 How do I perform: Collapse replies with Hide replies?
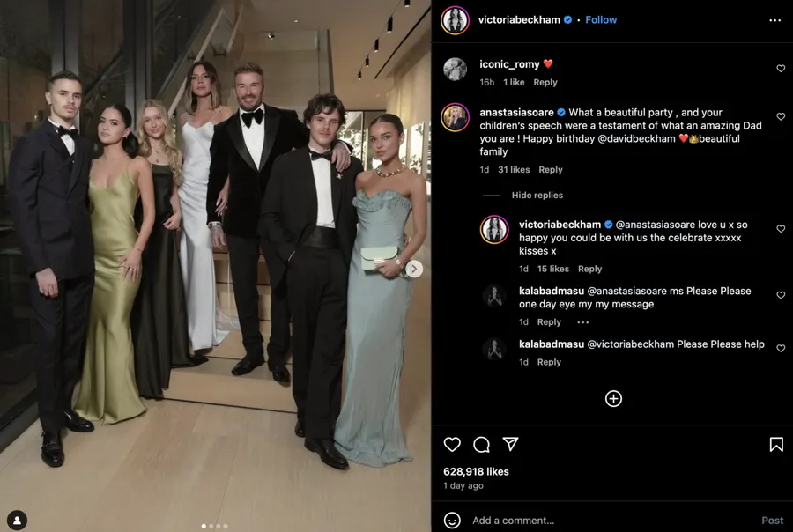pos(537,196)
